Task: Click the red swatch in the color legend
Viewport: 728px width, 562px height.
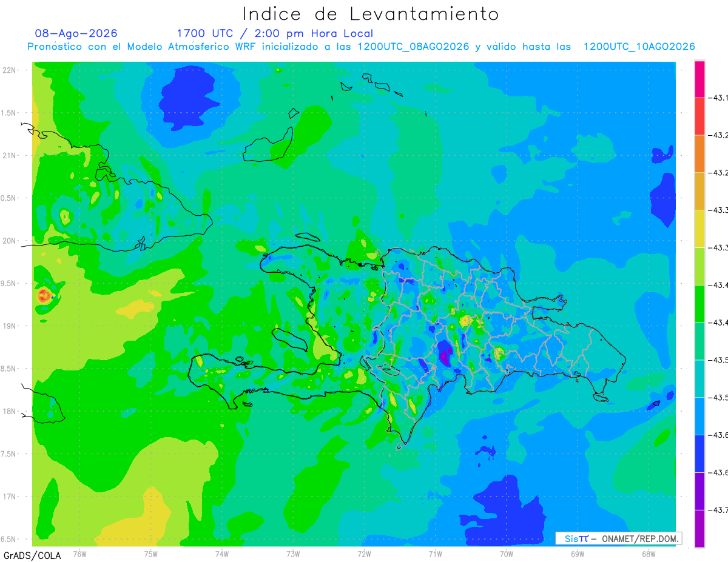Action: tap(699, 116)
